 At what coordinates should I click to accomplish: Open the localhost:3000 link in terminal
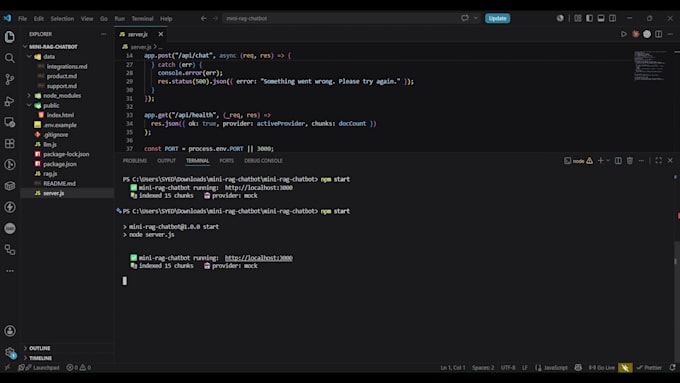tap(258, 258)
